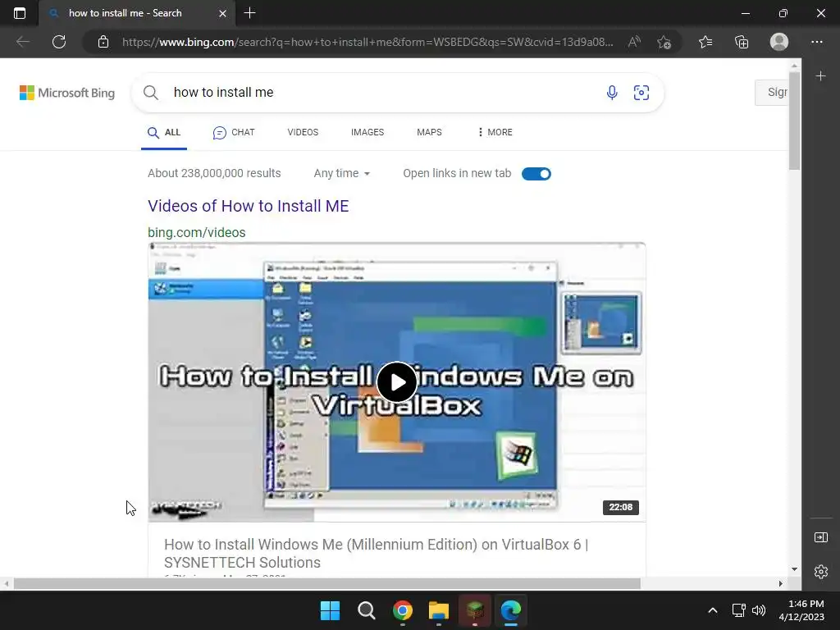Open Microsoft Edge from taskbar

(x=511, y=610)
